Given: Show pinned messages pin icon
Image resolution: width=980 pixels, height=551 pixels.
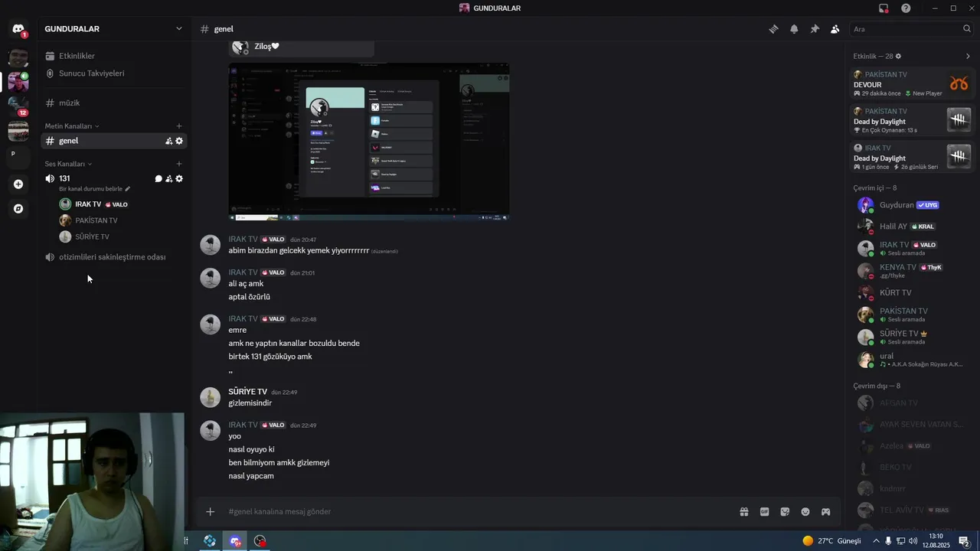Looking at the screenshot, I should pyautogui.click(x=815, y=29).
